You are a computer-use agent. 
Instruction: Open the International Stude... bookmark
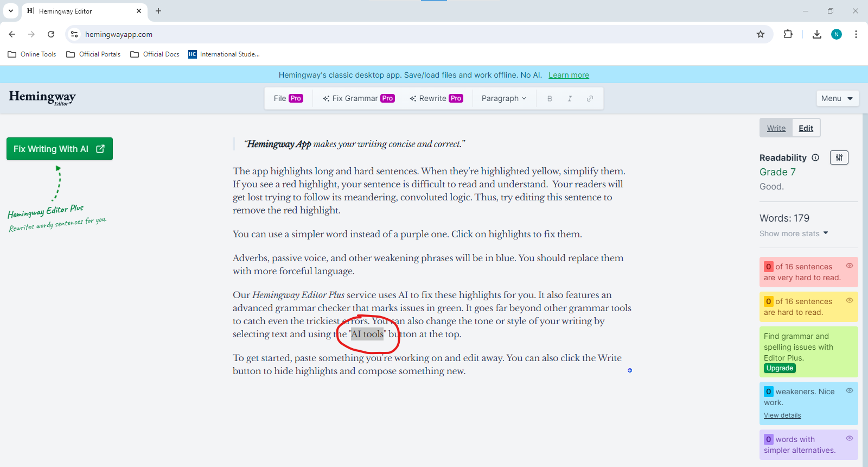click(224, 54)
